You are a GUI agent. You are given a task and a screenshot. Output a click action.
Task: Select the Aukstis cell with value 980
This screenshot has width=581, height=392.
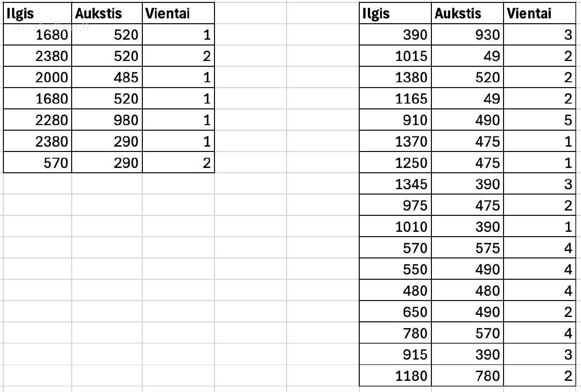point(107,120)
